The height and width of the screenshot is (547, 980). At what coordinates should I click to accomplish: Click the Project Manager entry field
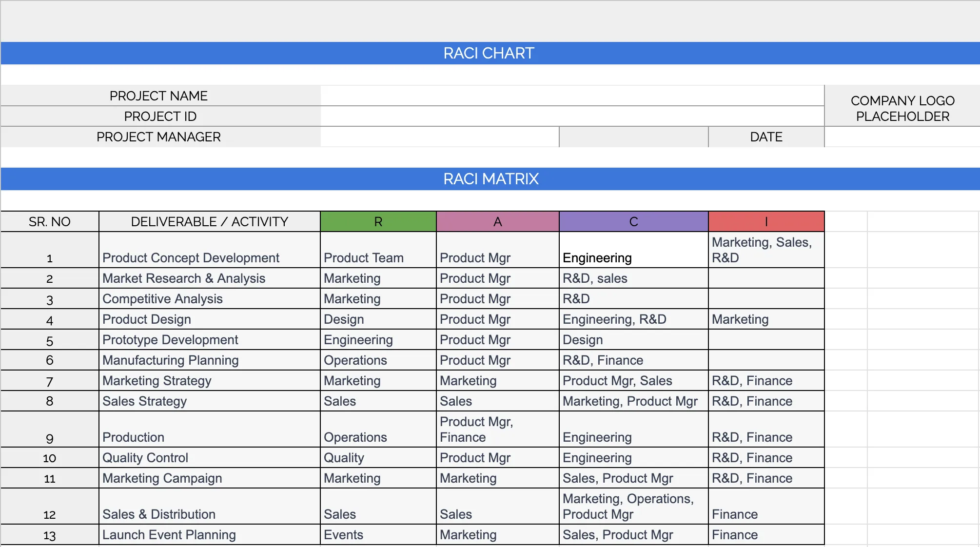click(439, 137)
